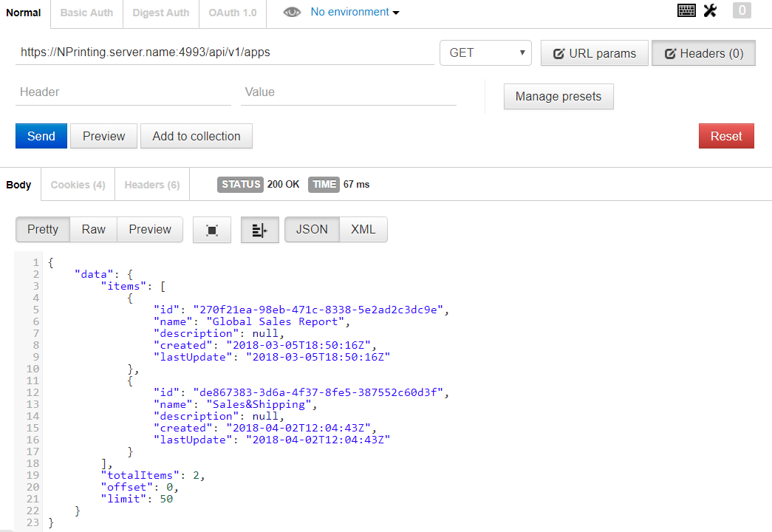Send the request
The width and height of the screenshot is (772, 532).
(41, 136)
